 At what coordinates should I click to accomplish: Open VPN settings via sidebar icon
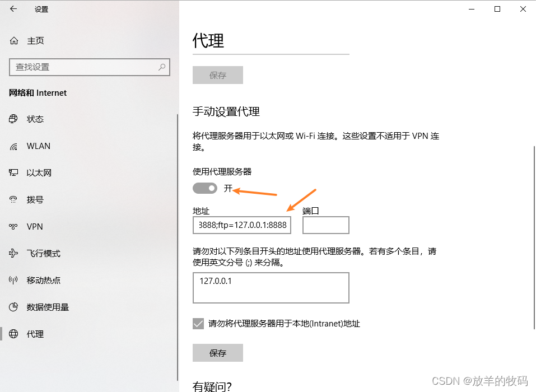pyautogui.click(x=13, y=226)
